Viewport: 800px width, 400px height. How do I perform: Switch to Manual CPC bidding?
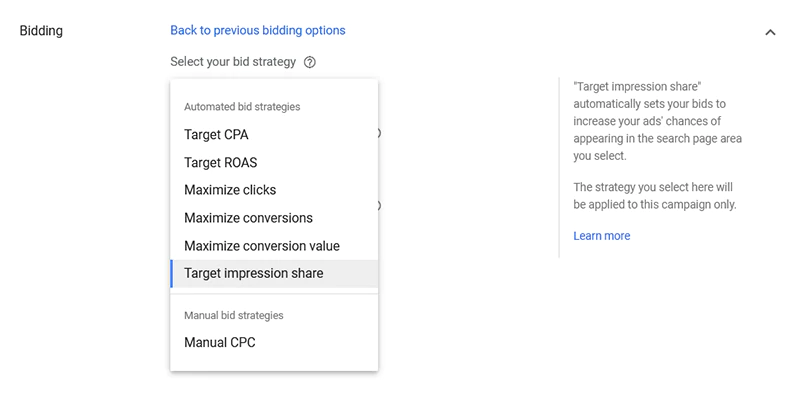[x=221, y=342]
